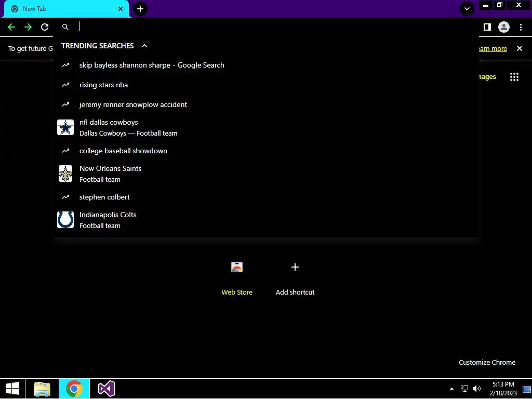Click the address bar search magnifier icon
This screenshot has height=399, width=532.
point(65,27)
